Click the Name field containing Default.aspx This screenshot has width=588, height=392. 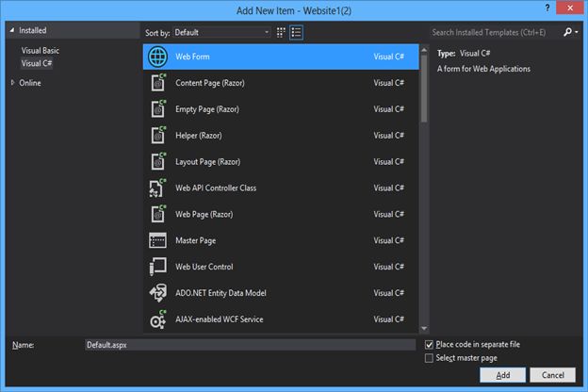[250, 345]
